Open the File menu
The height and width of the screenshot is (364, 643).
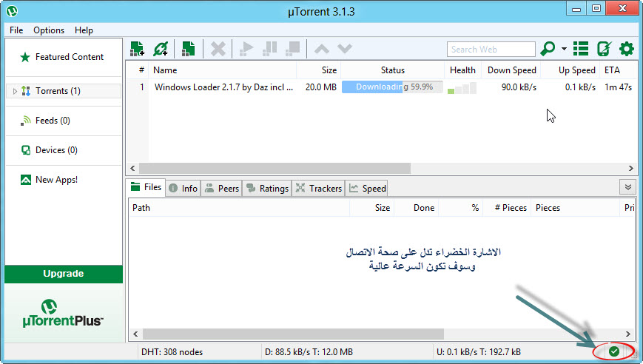pos(16,30)
